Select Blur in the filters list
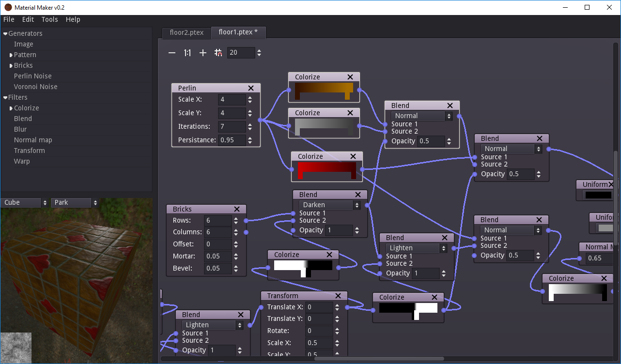Screen dimensions: 621x364 (20, 129)
